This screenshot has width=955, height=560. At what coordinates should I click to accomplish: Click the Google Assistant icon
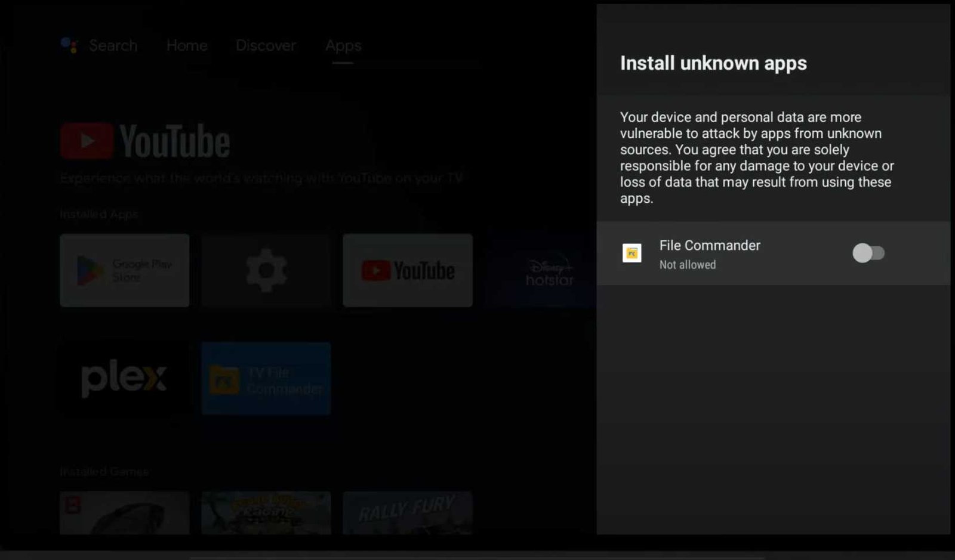[69, 45]
